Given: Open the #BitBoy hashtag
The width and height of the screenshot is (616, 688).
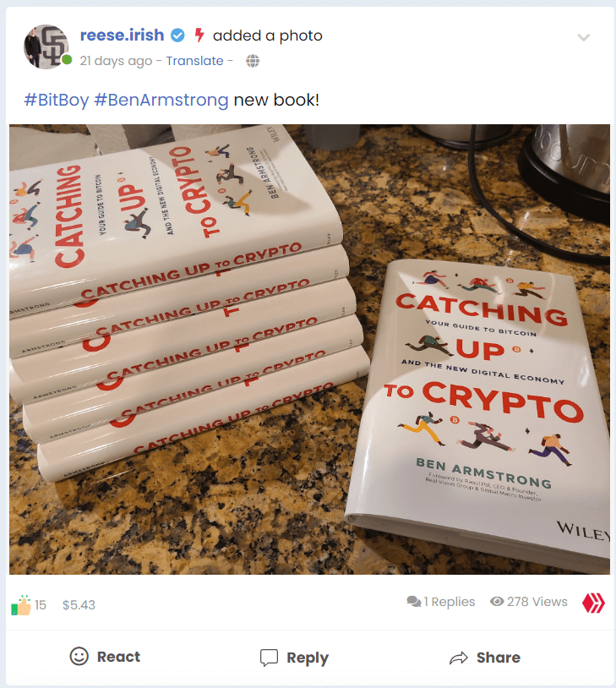Looking at the screenshot, I should coord(56,100).
